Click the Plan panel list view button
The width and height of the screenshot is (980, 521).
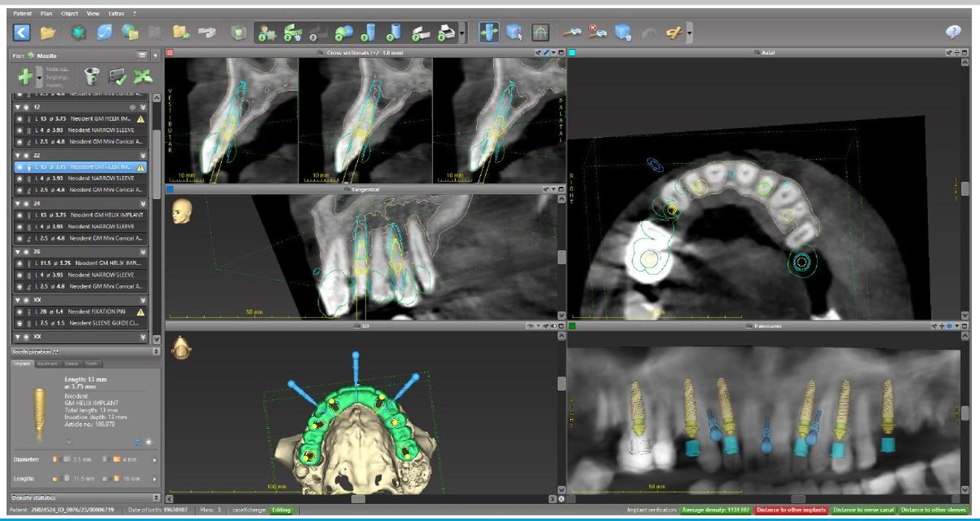[142, 55]
